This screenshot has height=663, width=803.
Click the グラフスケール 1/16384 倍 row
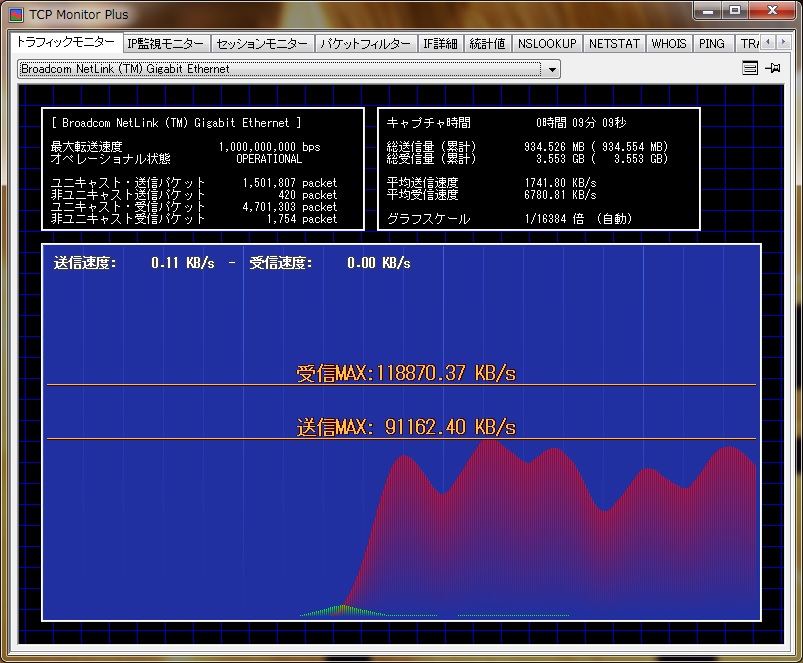510,219
